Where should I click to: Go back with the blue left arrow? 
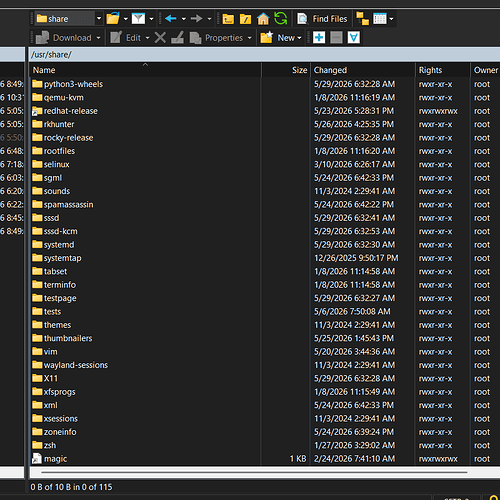pyautogui.click(x=171, y=19)
